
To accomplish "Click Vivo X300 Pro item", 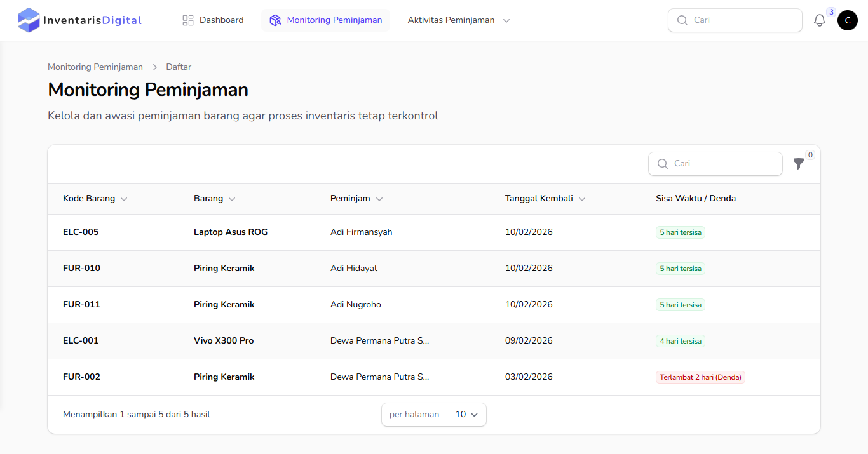I will click(224, 341).
